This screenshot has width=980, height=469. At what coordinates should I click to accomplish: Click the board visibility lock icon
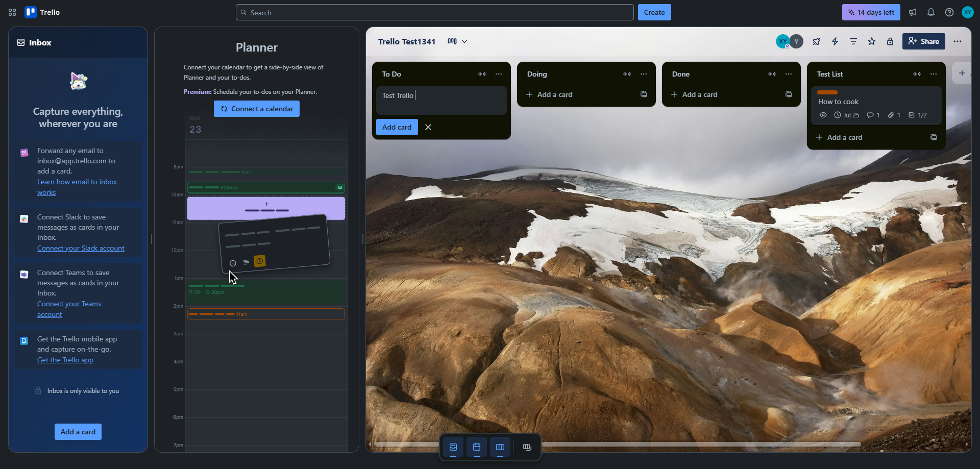pos(890,41)
